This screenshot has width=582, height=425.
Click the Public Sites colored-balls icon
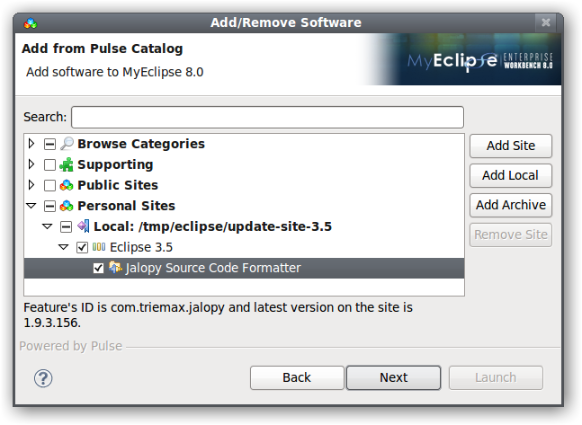tap(66, 185)
